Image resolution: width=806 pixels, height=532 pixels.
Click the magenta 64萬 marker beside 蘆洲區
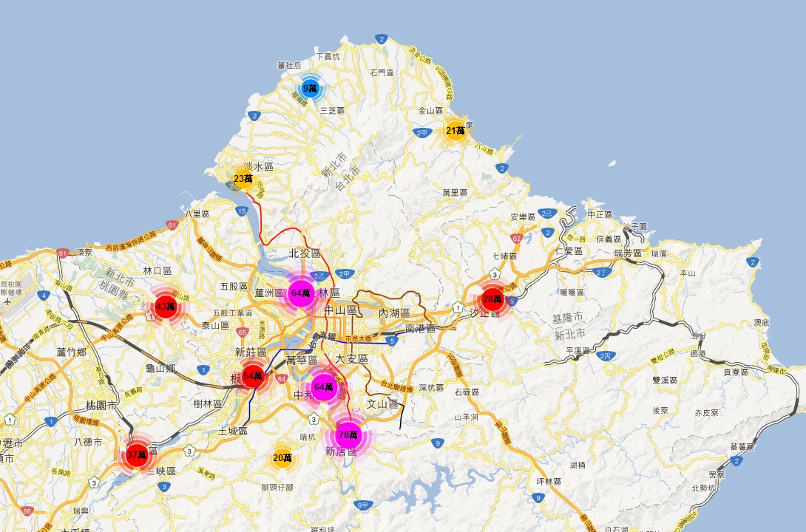[300, 293]
